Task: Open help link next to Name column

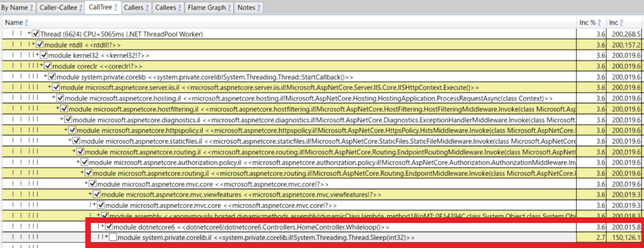Action: pyautogui.click(x=26, y=22)
